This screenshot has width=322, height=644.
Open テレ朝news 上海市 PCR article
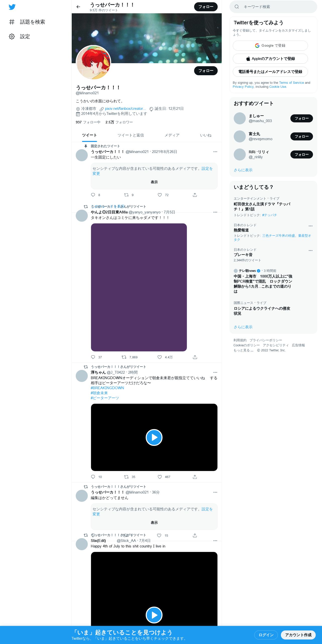point(263,284)
